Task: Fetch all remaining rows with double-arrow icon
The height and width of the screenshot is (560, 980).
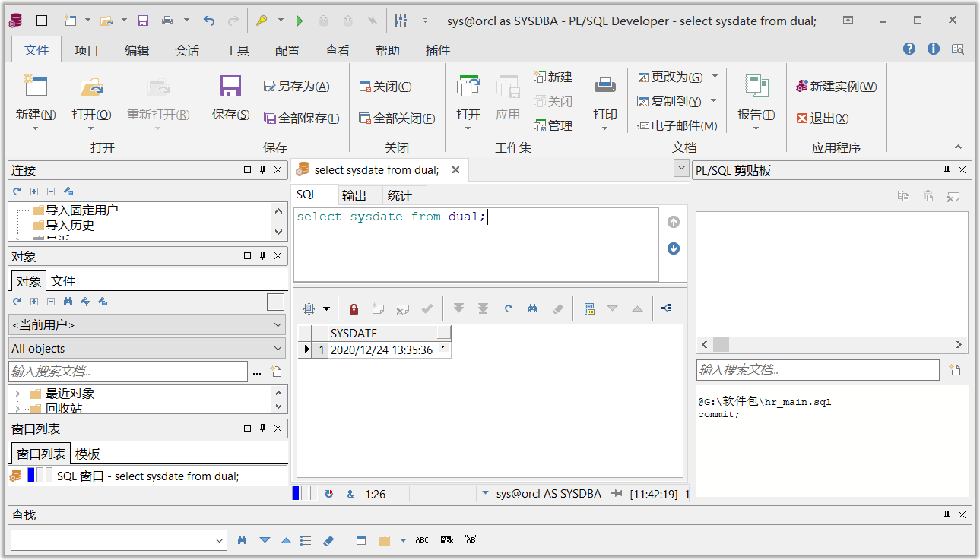Action: click(484, 308)
